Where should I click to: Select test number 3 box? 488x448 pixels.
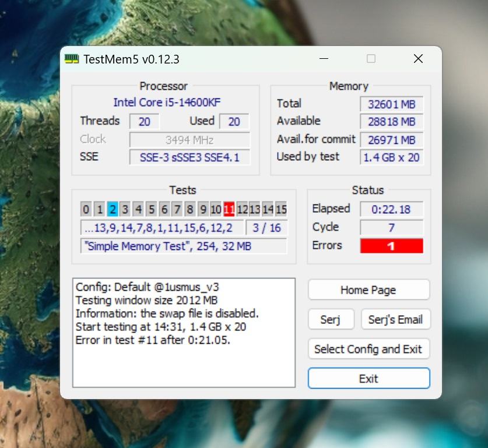click(125, 209)
